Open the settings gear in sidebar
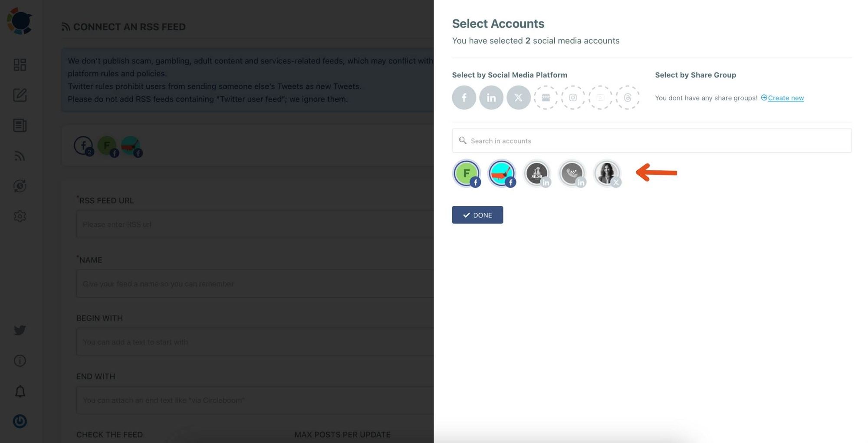 click(x=20, y=216)
